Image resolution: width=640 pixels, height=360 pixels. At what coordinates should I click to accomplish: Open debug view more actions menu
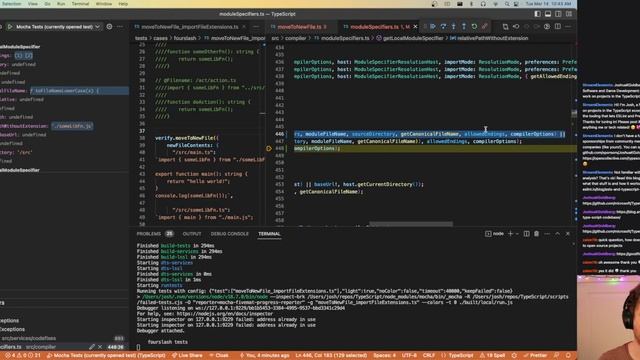click(x=120, y=27)
